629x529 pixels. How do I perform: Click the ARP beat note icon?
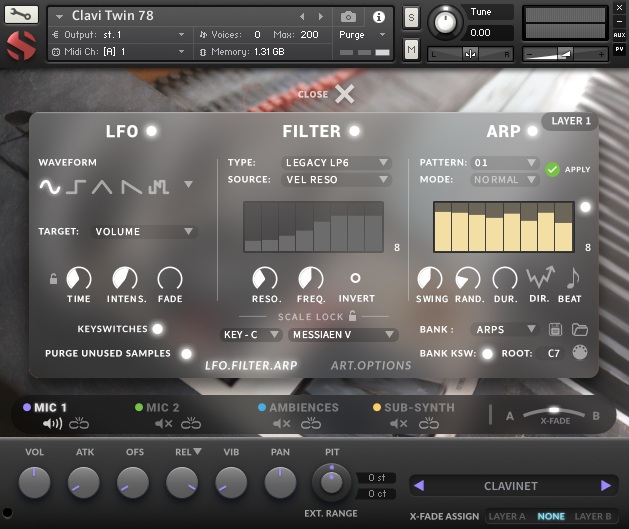573,278
